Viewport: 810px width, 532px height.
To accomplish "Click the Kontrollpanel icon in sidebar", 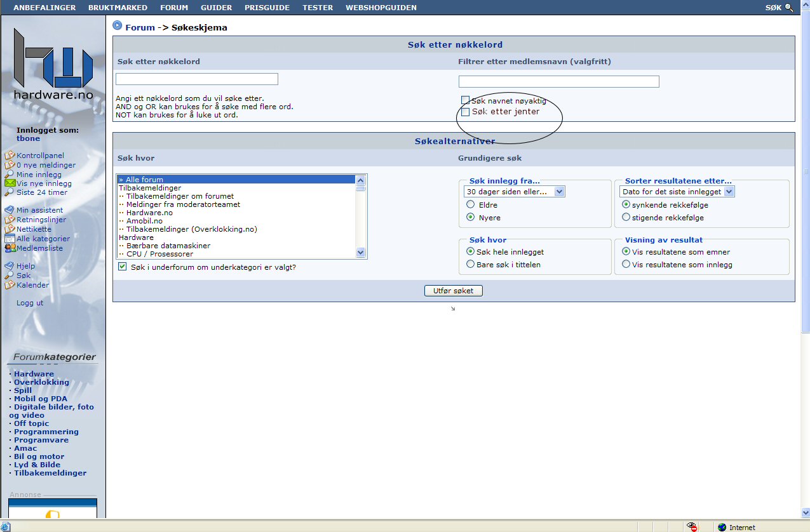I will [10, 156].
